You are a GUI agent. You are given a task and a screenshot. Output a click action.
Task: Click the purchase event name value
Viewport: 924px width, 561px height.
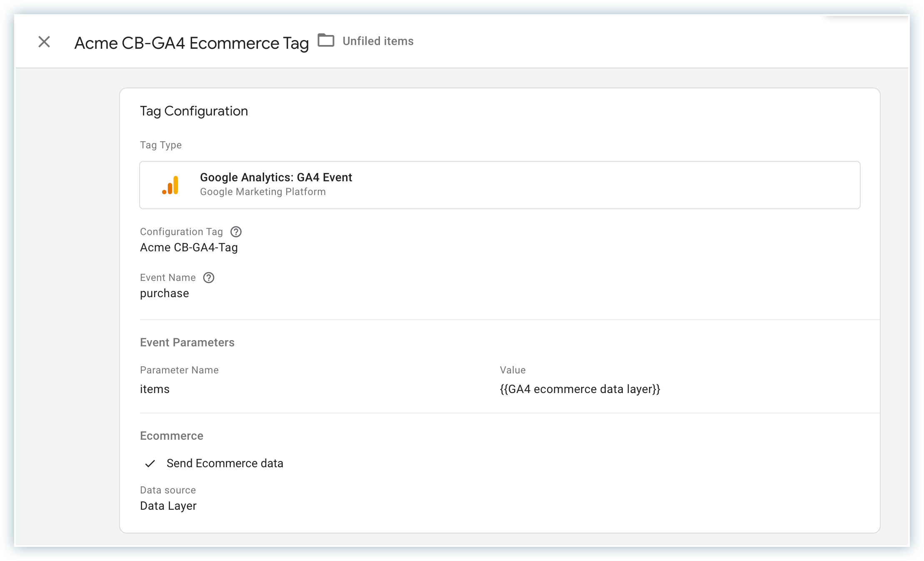[164, 293]
